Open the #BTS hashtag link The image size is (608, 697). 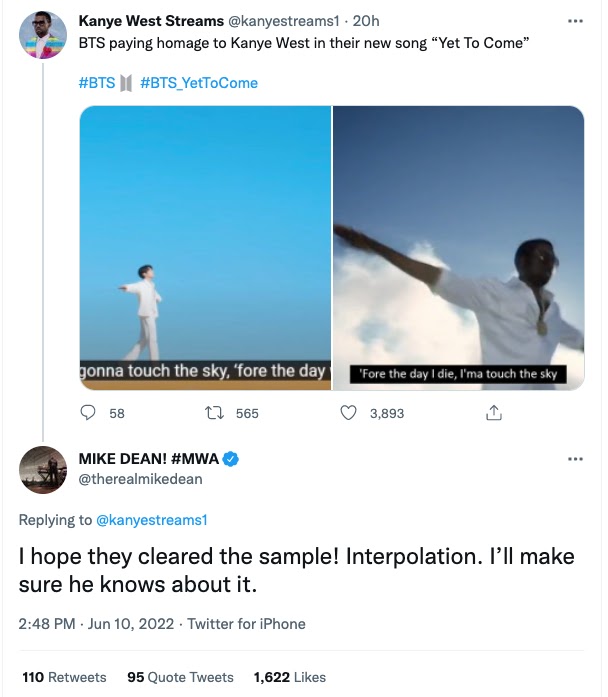tap(96, 83)
